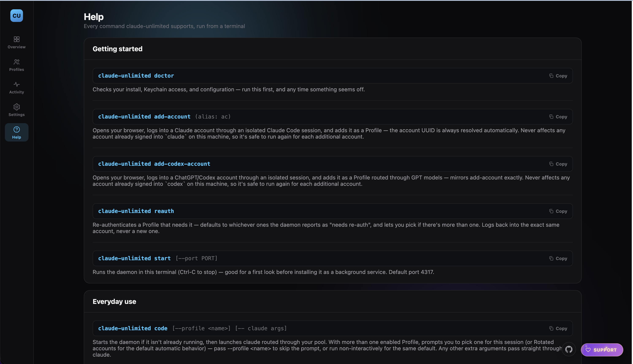633x364 pixels.
Task: Click the [--profile <name>] option text
Action: pos(201,328)
